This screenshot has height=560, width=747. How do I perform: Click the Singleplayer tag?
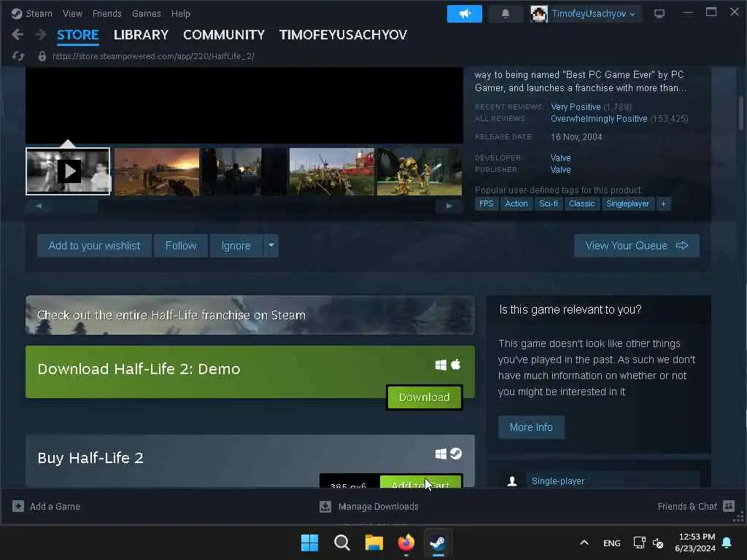(x=627, y=204)
